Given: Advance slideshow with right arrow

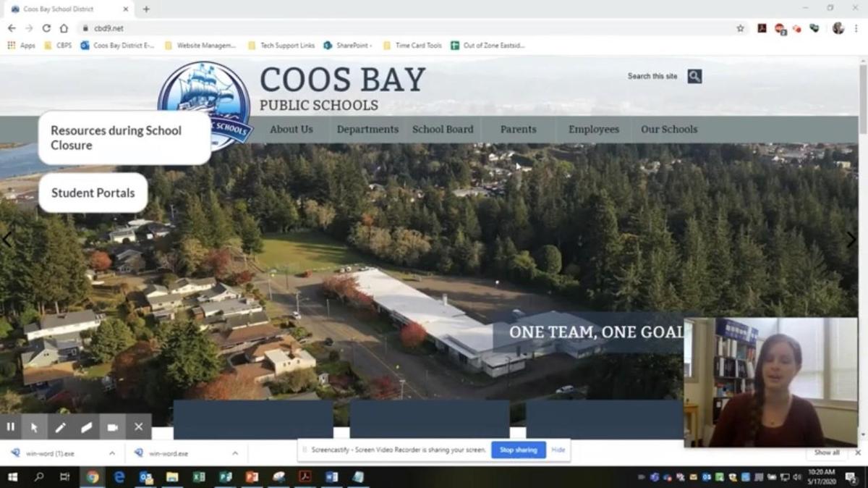Looking at the screenshot, I should [851, 240].
